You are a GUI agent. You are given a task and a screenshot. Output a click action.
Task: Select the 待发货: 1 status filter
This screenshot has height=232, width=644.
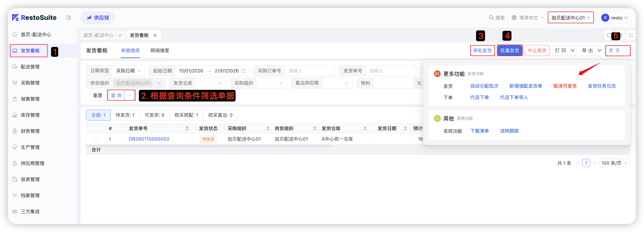pyautogui.click(x=125, y=115)
